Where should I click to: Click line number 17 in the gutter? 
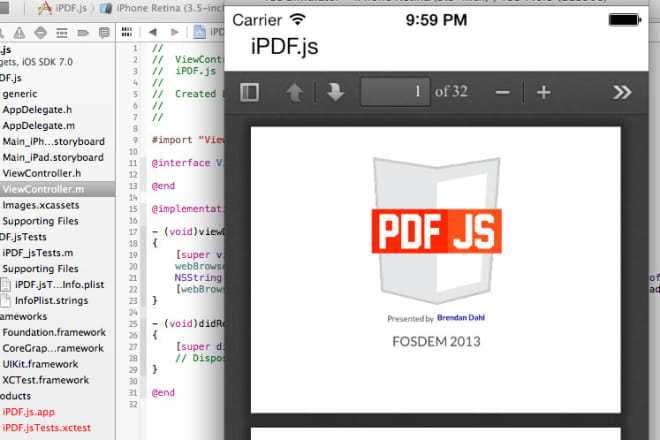(x=133, y=232)
